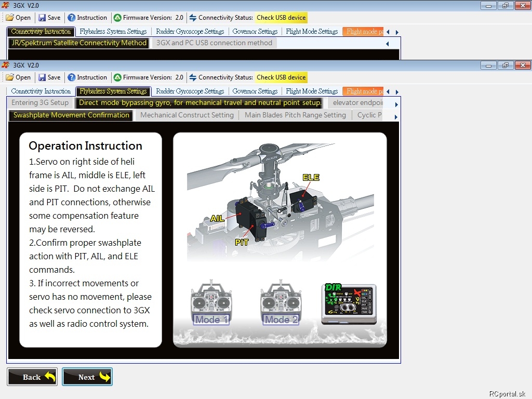This screenshot has height=399, width=532.
Task: Open the Entering 3G Setup sub-tab
Action: click(x=40, y=103)
